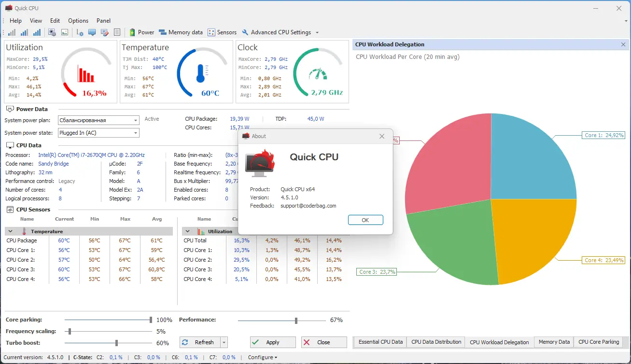Click the chart-with-gear toolbar icon
Viewport: 631px width, 364px height.
(80, 32)
